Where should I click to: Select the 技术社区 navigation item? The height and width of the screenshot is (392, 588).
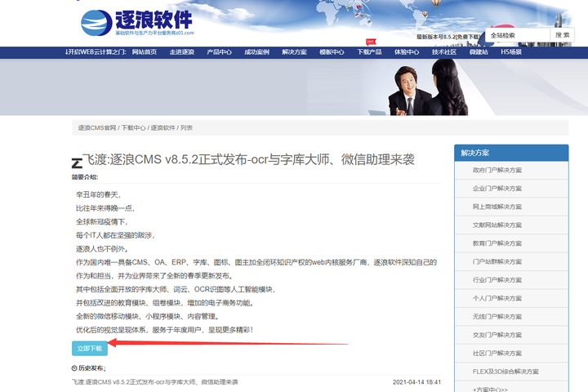click(444, 52)
